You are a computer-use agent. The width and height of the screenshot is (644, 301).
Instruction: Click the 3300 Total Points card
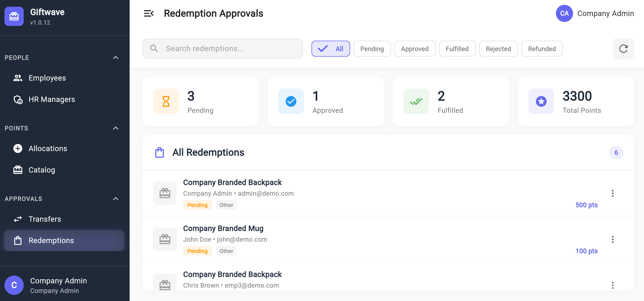[x=576, y=101]
